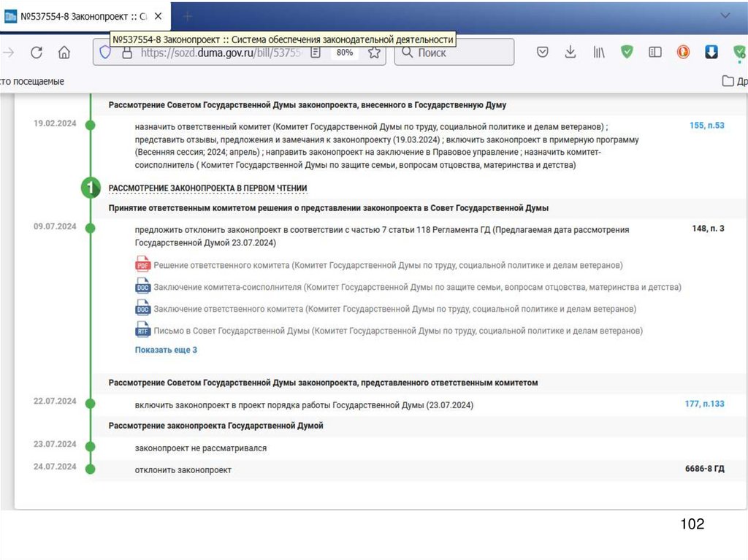This screenshot has height=560, width=748.
Task: Toggle reader view icon in address bar
Action: pos(316,53)
